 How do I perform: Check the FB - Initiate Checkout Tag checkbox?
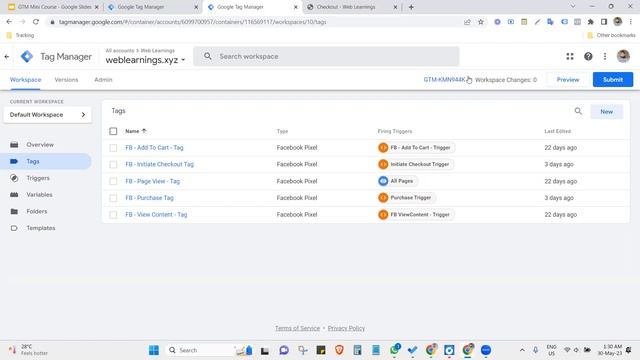point(113,164)
